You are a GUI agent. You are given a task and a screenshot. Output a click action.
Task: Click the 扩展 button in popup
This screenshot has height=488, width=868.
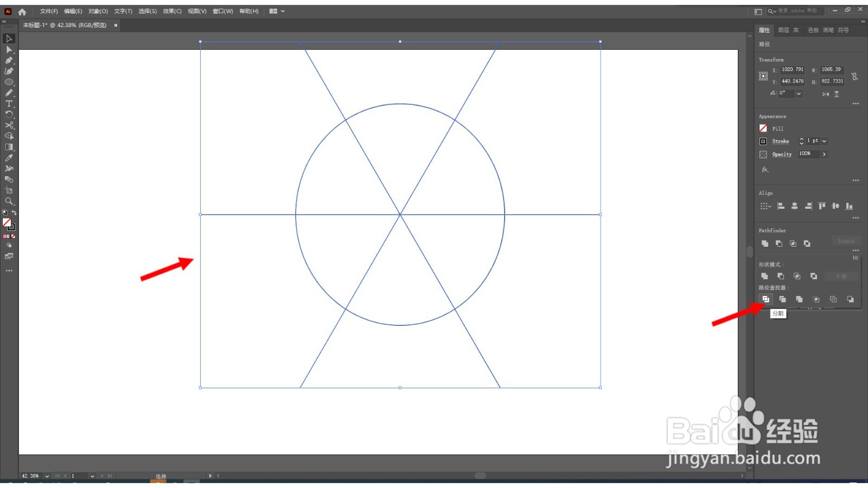click(x=841, y=276)
